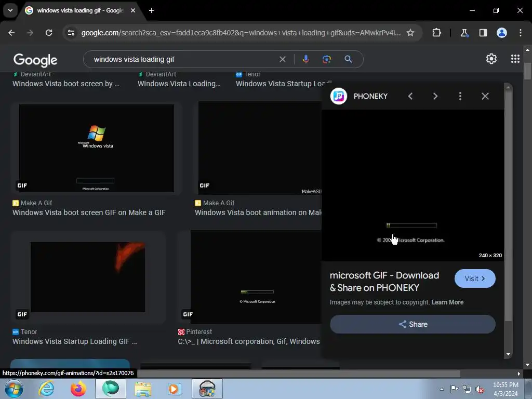
Task: Open the Google apps grid
Action: click(515, 59)
